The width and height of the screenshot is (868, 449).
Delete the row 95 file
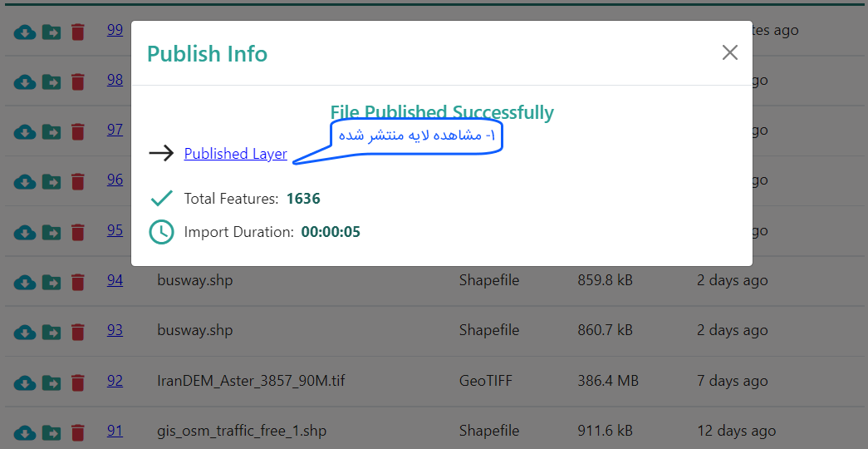(78, 232)
